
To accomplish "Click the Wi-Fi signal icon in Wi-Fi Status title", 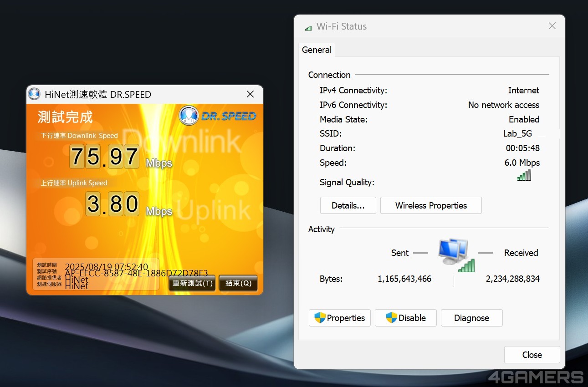I will click(308, 27).
